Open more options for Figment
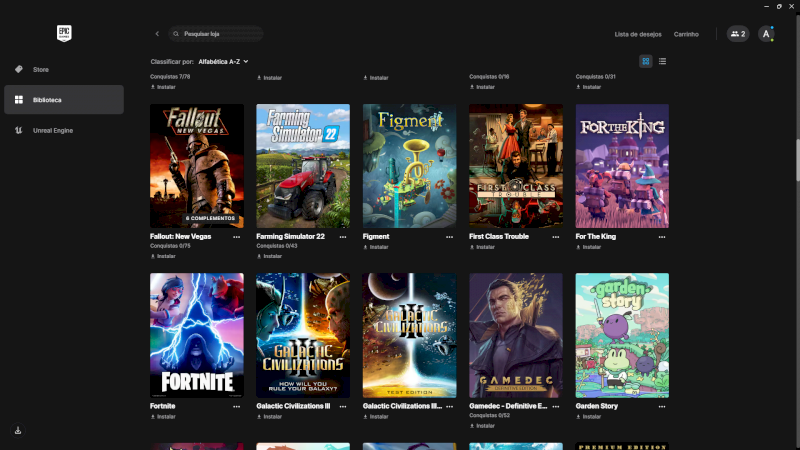Image resolution: width=800 pixels, height=450 pixels. pos(449,237)
